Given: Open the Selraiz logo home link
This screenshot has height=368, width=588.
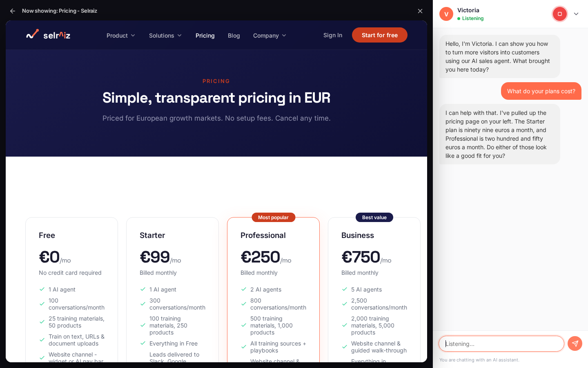Looking at the screenshot, I should coord(48,35).
